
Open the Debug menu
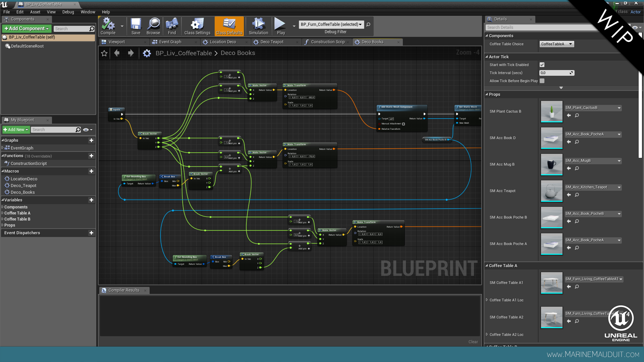pos(68,12)
